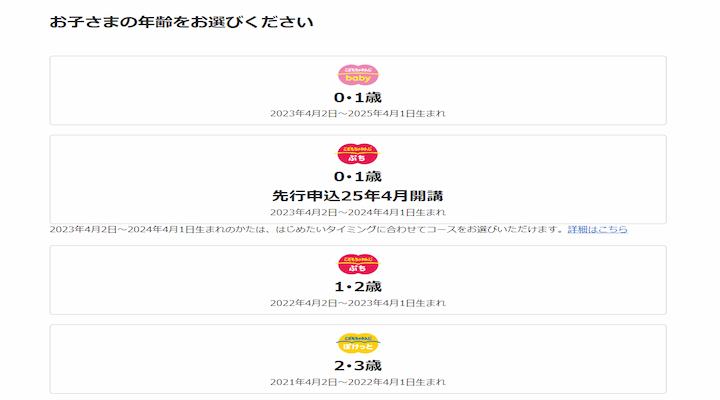Click the note about はじめたいタイミング
Screen dimensions: 720x400
pyautogui.click(x=300, y=230)
